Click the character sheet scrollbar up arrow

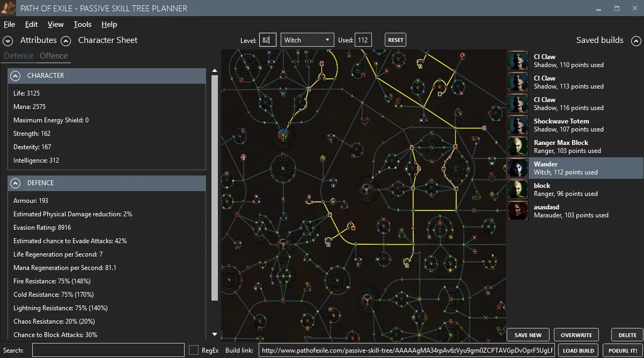[x=215, y=71]
